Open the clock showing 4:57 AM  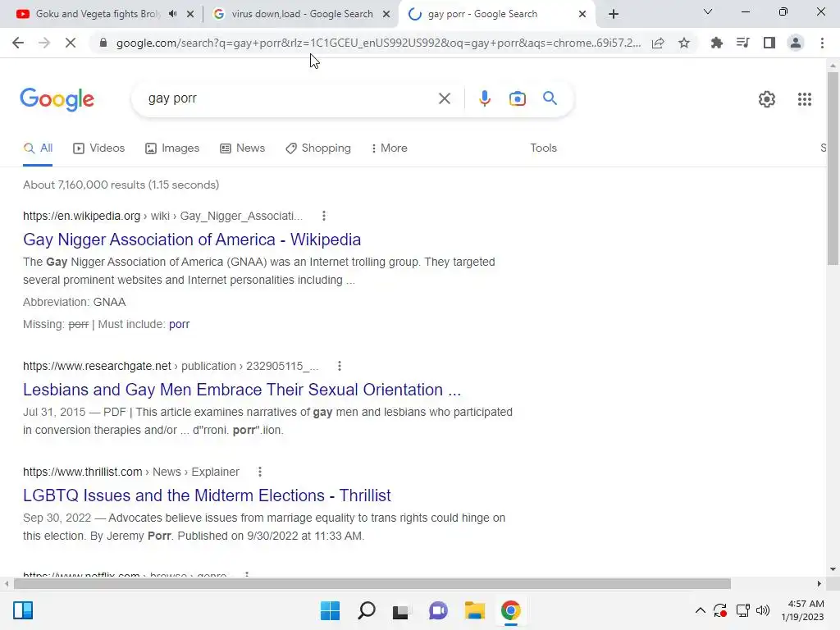click(802, 610)
